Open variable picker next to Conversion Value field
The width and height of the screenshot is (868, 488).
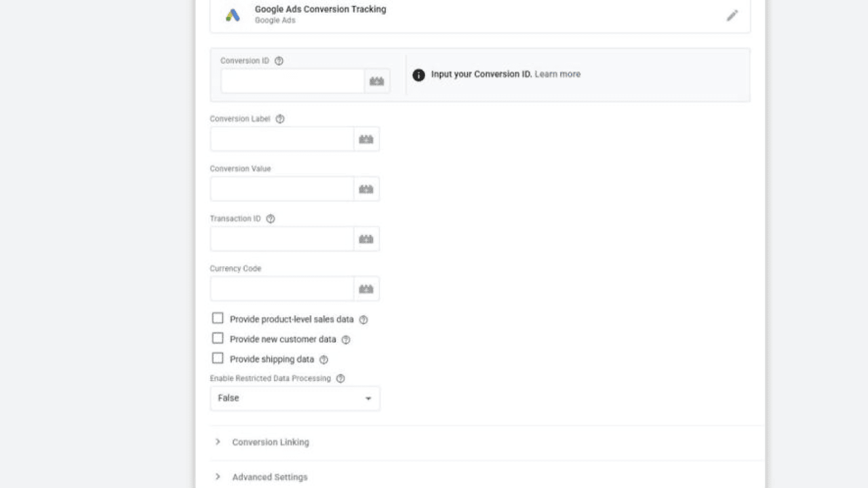366,189
